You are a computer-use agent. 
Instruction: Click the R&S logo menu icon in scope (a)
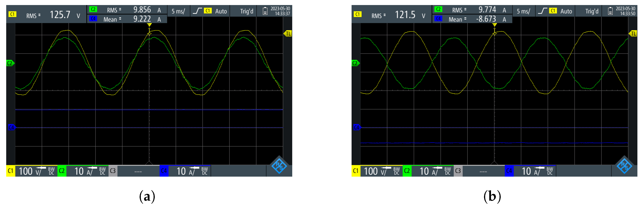[279, 165]
